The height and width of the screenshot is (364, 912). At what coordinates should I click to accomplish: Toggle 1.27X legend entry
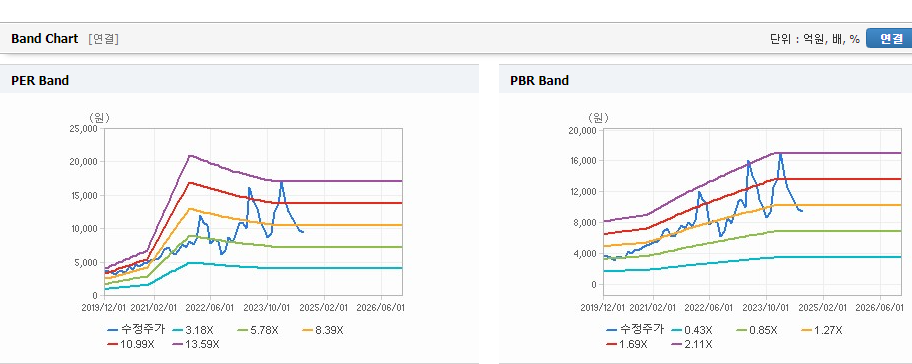(822, 330)
